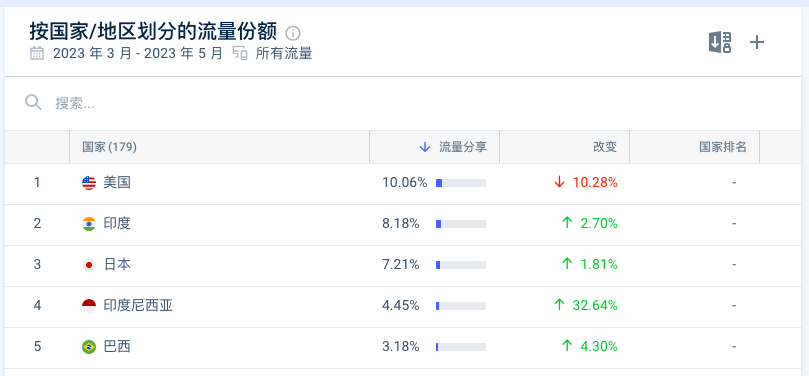Click the device traffic icon beside 所有流量
Screen dimensions: 809x376
point(240,53)
